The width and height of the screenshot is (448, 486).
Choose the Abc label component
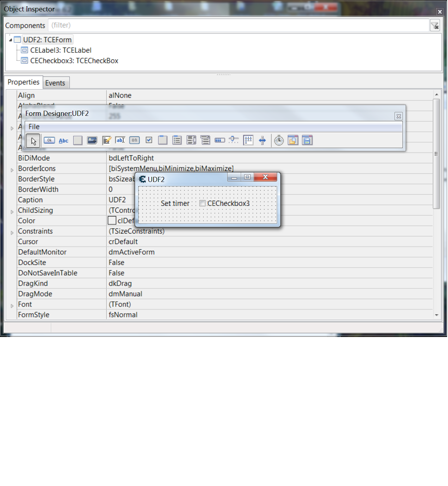click(x=63, y=140)
